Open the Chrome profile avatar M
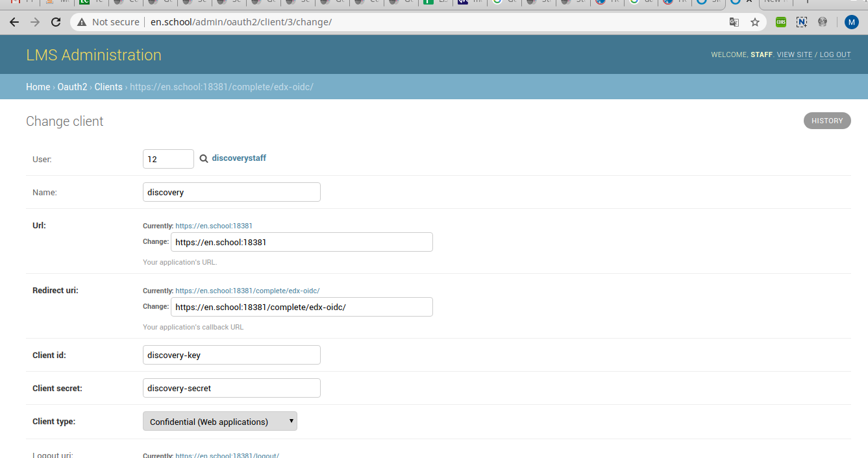 tap(851, 21)
